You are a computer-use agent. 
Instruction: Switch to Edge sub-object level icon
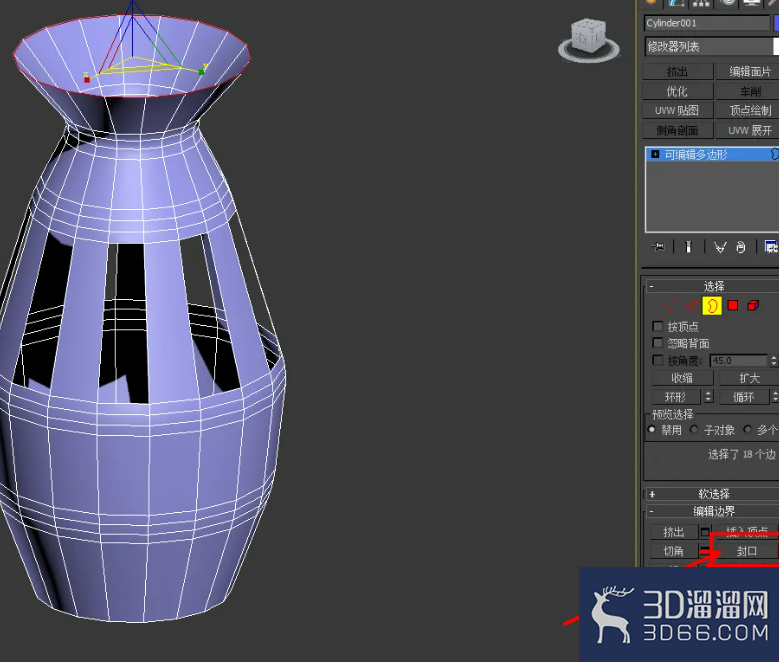click(x=691, y=305)
